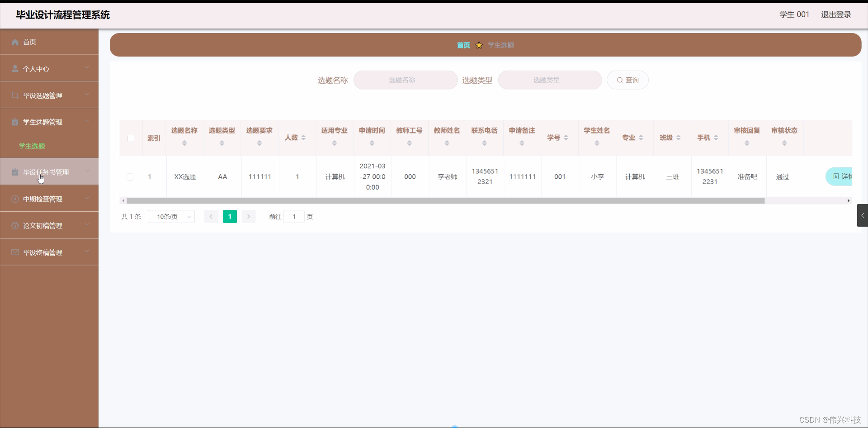Click the star icon in the breadcrumb bar
The width and height of the screenshot is (868, 428).
tap(479, 45)
